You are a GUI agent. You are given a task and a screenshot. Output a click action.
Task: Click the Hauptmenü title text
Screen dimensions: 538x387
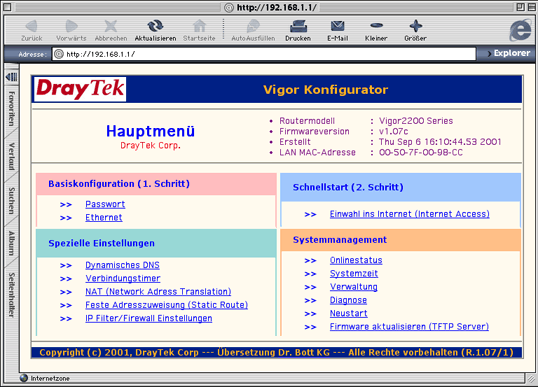point(150,131)
